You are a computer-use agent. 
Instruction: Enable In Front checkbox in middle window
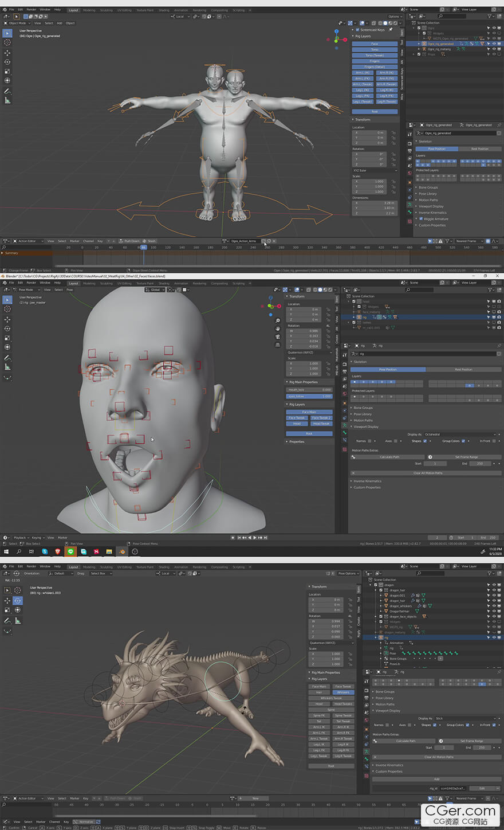click(494, 441)
